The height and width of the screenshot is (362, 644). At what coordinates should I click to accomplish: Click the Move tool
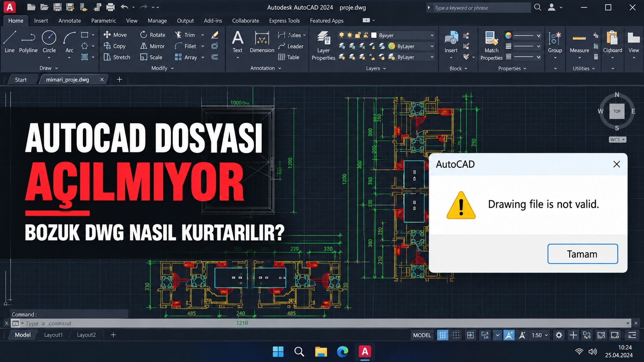click(x=115, y=35)
